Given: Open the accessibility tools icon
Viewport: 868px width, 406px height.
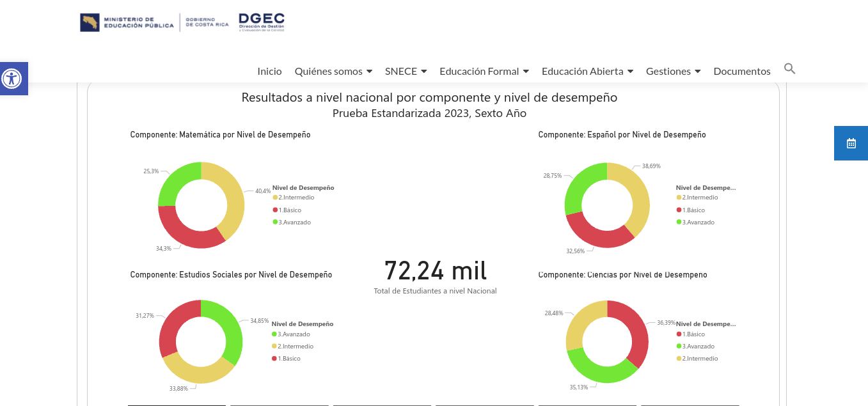Looking at the screenshot, I should 12,79.
